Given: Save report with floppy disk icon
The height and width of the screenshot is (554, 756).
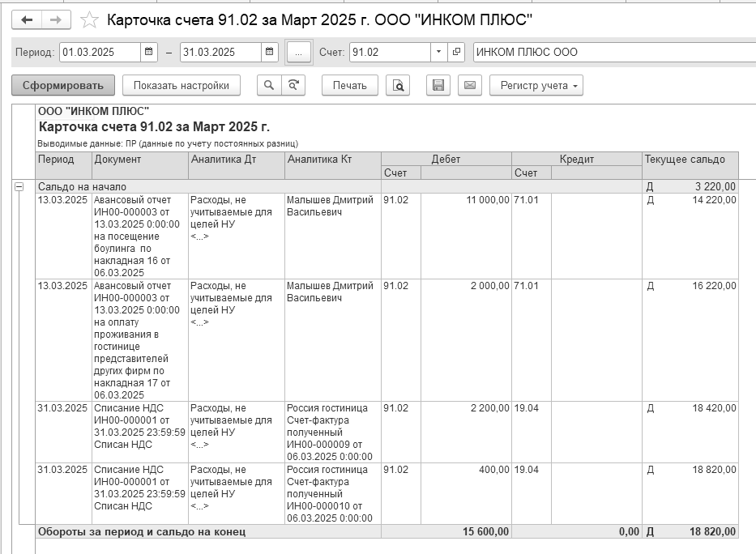Looking at the screenshot, I should point(438,85).
